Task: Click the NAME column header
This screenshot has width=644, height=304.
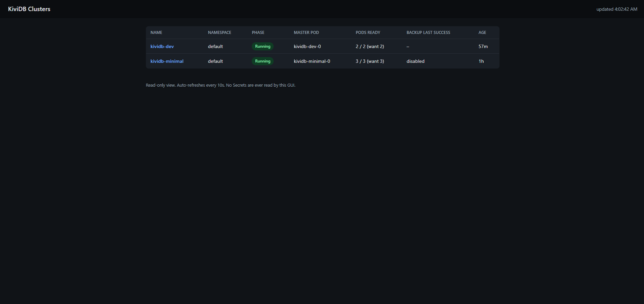Action: click(156, 33)
